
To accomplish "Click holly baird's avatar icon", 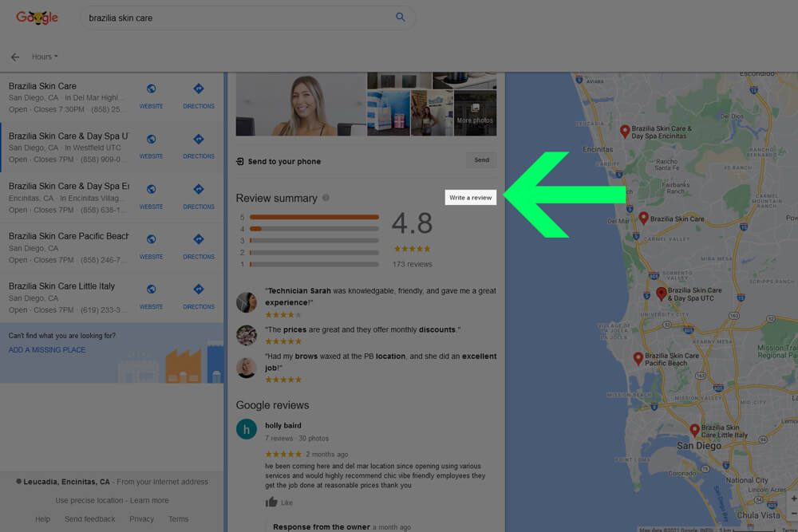I will [247, 429].
